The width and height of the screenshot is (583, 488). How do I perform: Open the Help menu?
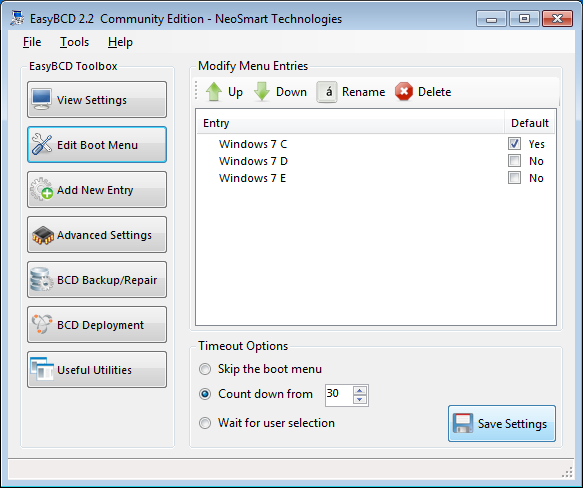pos(120,42)
